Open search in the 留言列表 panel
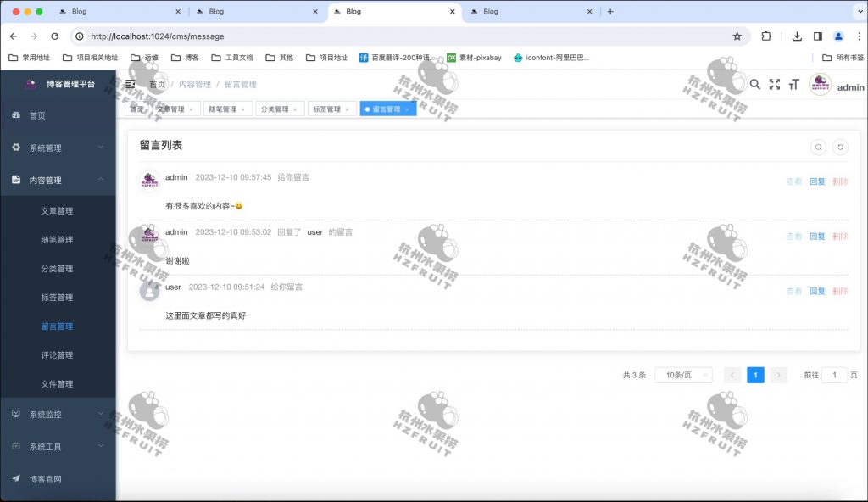 point(817,147)
